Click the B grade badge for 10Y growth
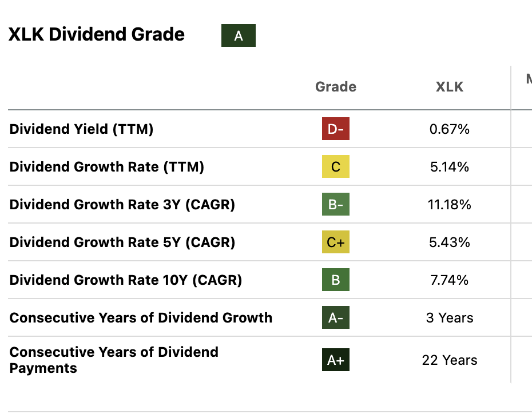The image size is (532, 414). click(x=336, y=280)
